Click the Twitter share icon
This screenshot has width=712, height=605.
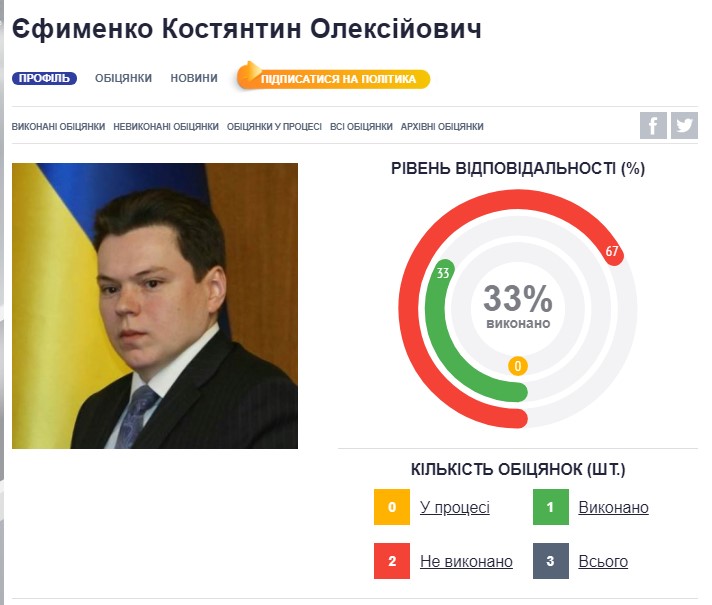pyautogui.click(x=684, y=126)
